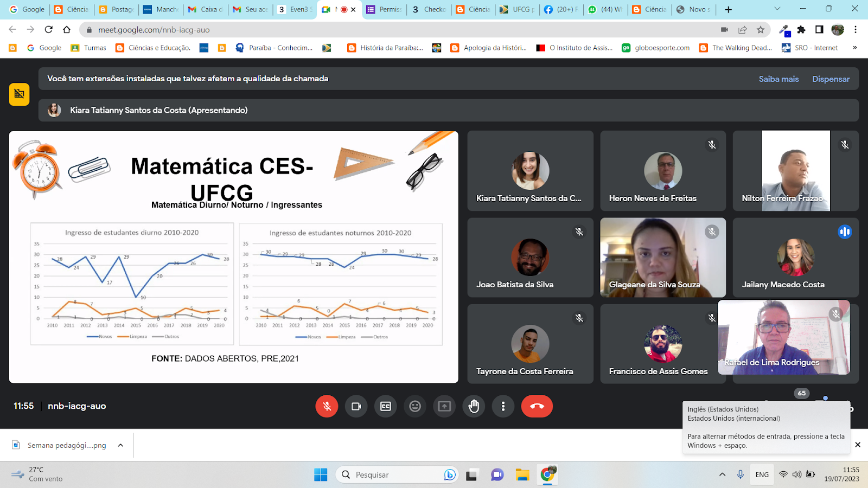Share this page using the share icon

743,30
